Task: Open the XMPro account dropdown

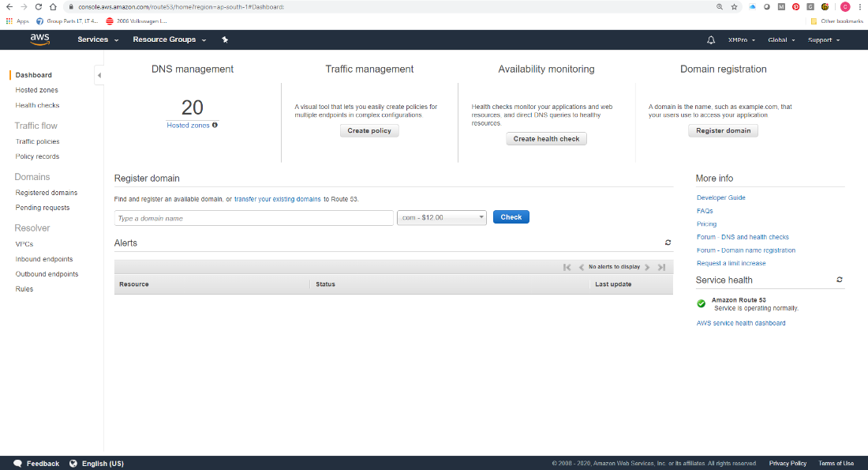Action: coord(741,40)
